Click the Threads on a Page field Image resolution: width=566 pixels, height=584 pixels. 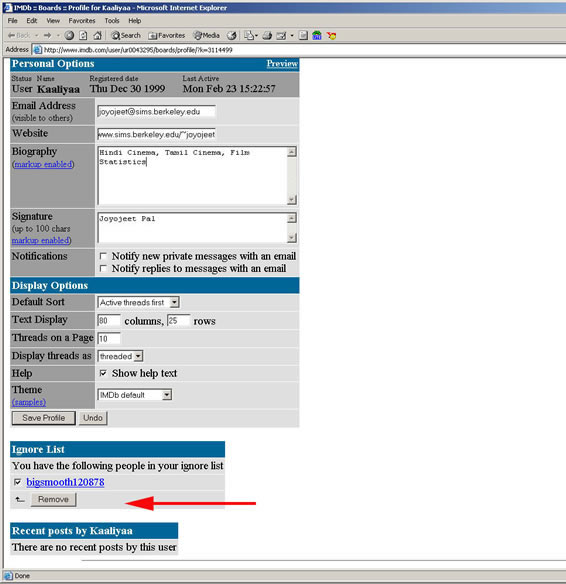coord(109,339)
